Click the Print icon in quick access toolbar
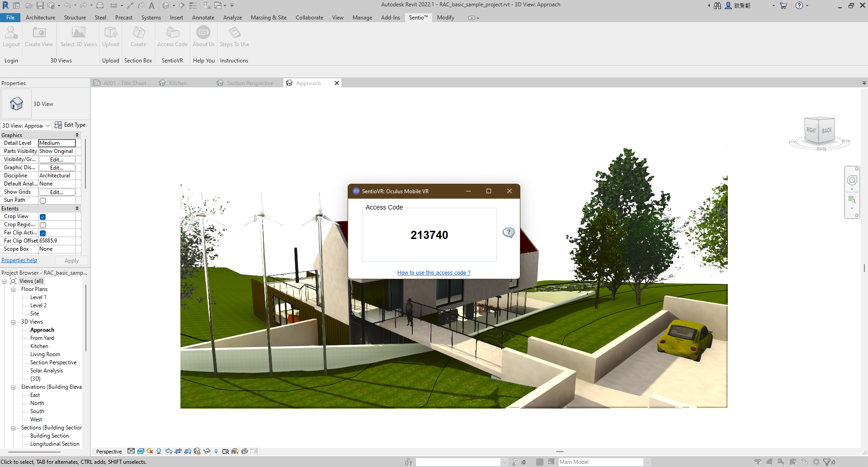This screenshot has height=467, width=868. click(100, 5)
